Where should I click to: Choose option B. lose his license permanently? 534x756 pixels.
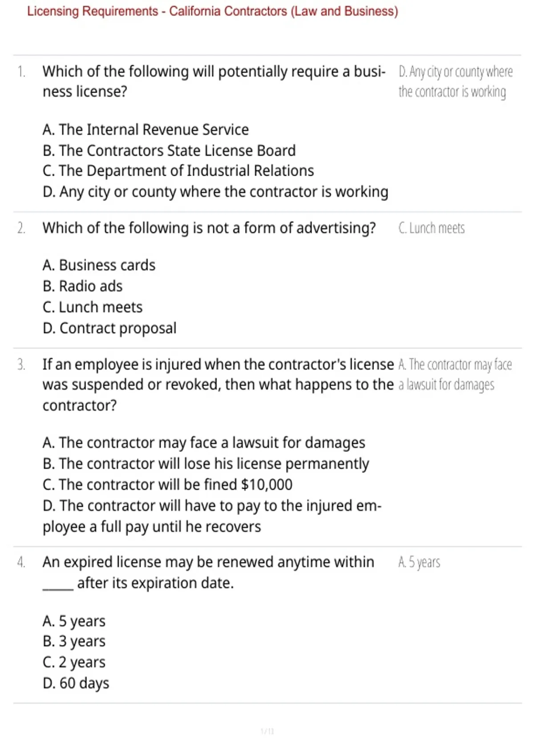tap(206, 464)
